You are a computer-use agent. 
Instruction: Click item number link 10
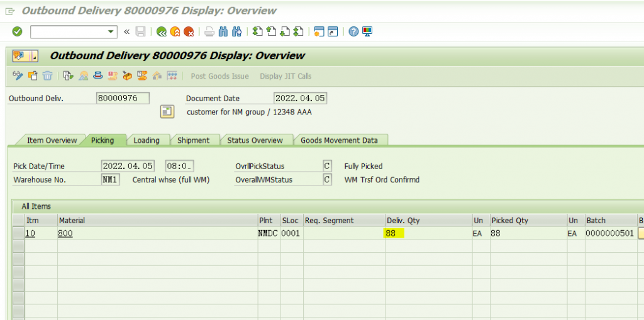[x=30, y=234]
